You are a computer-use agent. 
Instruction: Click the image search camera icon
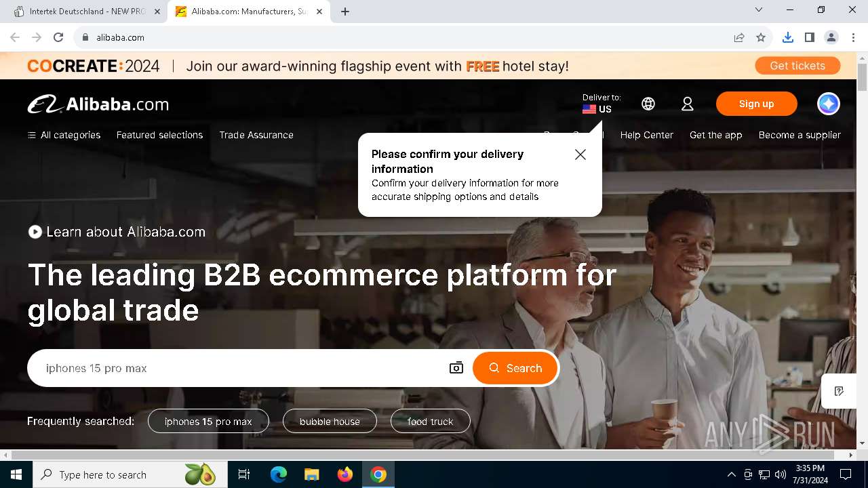(x=456, y=368)
